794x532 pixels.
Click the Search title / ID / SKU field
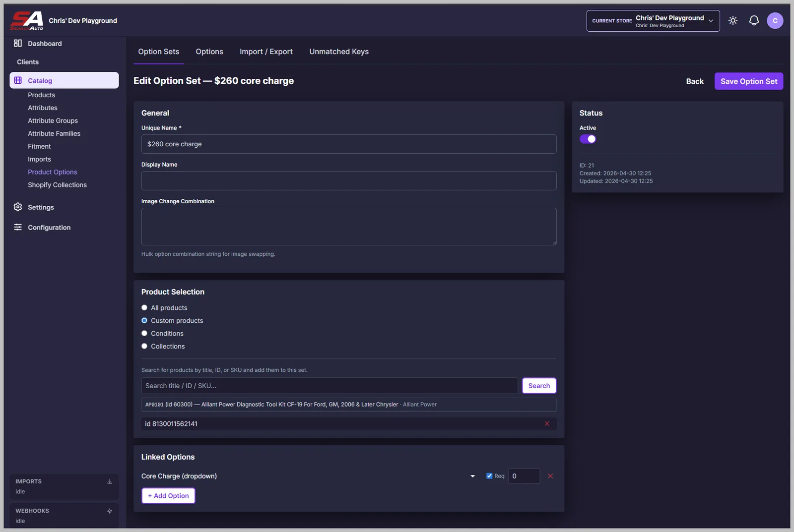pyautogui.click(x=330, y=386)
